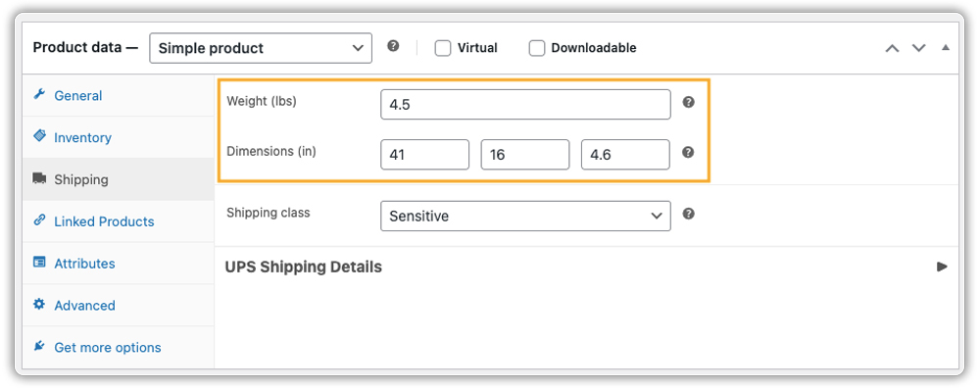980x391 pixels.
Task: Click the Shipping class label
Action: coord(269,213)
